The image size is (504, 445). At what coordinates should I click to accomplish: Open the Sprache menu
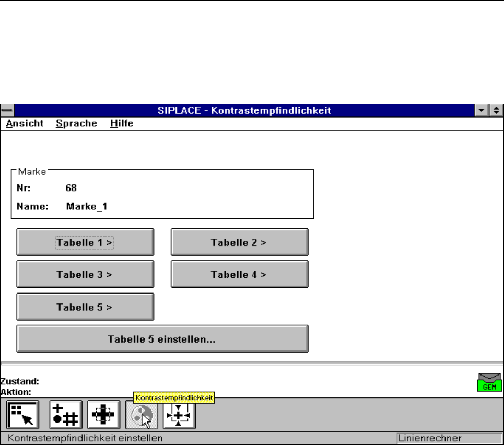point(76,123)
